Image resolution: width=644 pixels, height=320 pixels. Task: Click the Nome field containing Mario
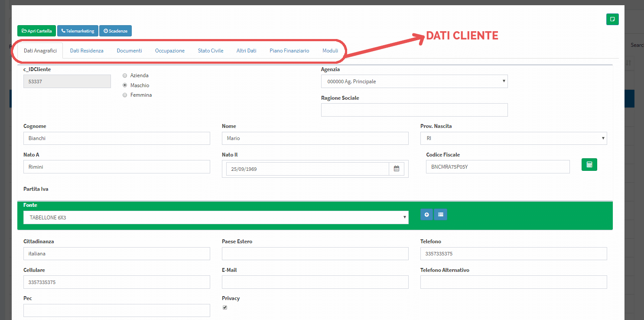(x=315, y=138)
